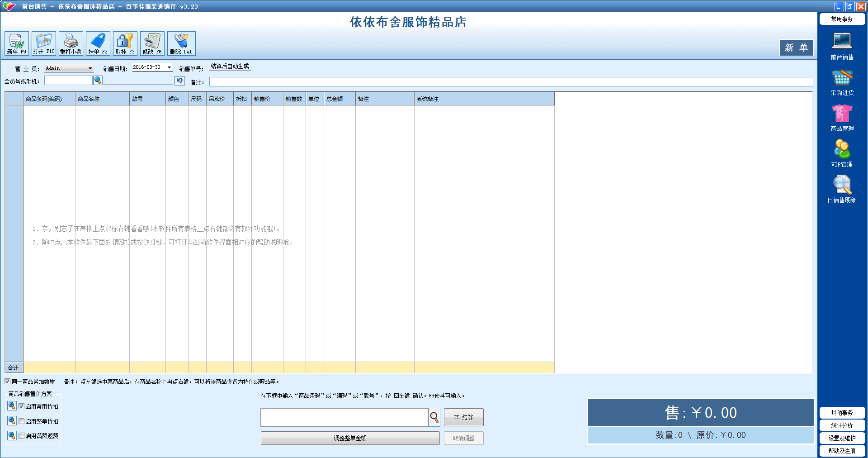This screenshot has height=458, width=868.
Task: Expand the salesperson (营业员) Admin dropdown
Action: (90, 68)
